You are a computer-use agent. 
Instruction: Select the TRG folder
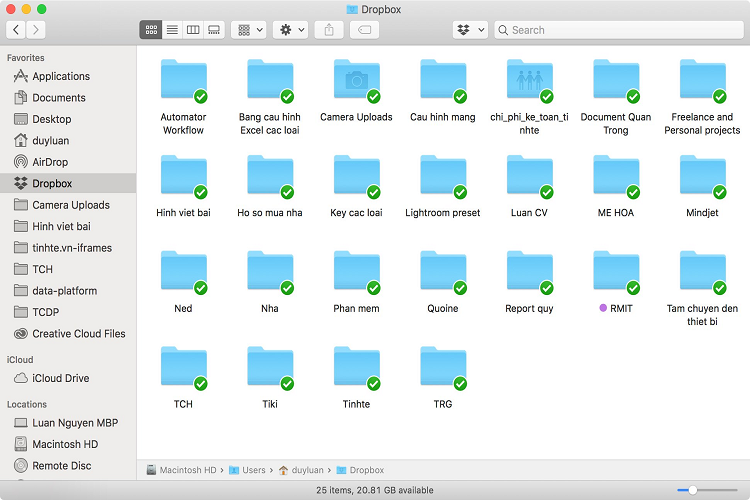443,367
